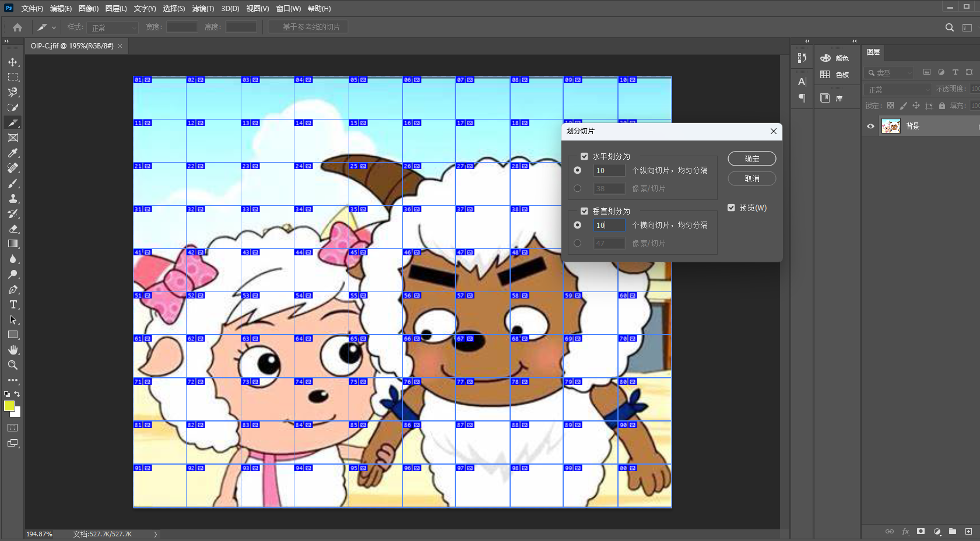The image size is (980, 541).
Task: Uncheck 水平划分为 checkbox
Action: pos(584,156)
